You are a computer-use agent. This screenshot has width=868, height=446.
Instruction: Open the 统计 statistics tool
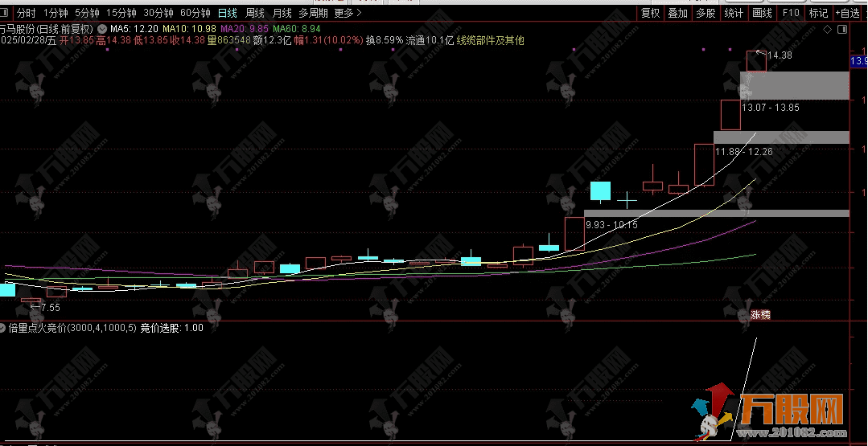coord(734,13)
